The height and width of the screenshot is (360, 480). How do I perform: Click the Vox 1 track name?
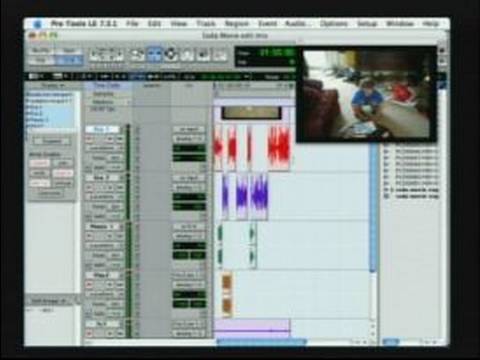102,129
